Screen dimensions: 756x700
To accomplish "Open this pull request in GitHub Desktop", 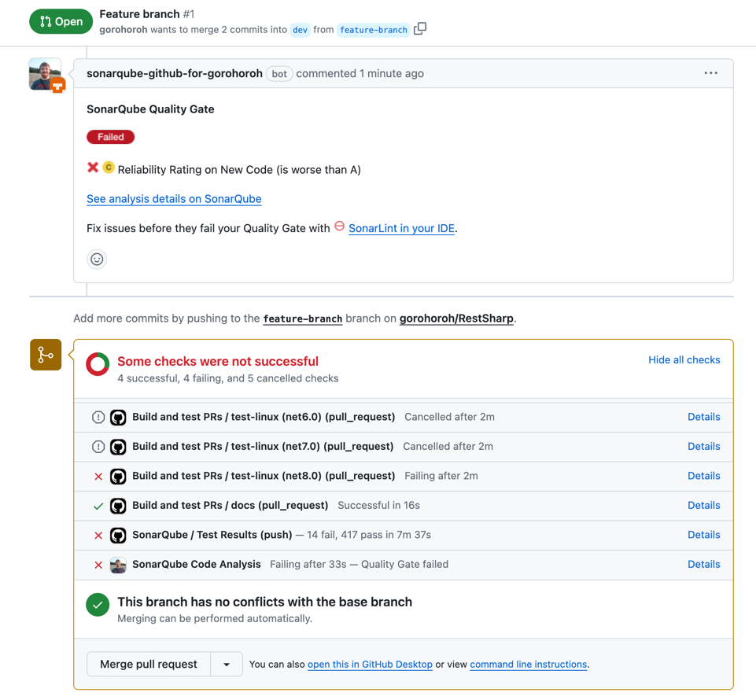I will point(369,664).
